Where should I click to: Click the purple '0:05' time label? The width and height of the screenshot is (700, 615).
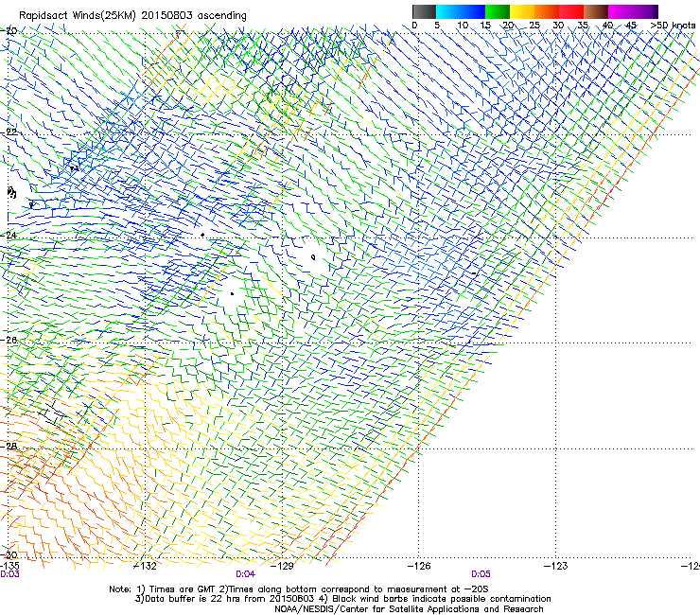pyautogui.click(x=481, y=574)
